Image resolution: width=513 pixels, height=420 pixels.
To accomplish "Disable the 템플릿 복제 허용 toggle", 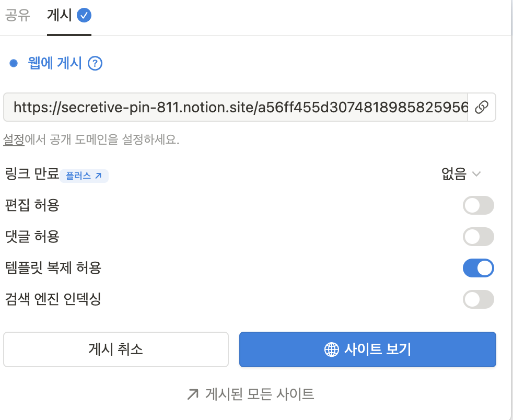I will [x=479, y=268].
